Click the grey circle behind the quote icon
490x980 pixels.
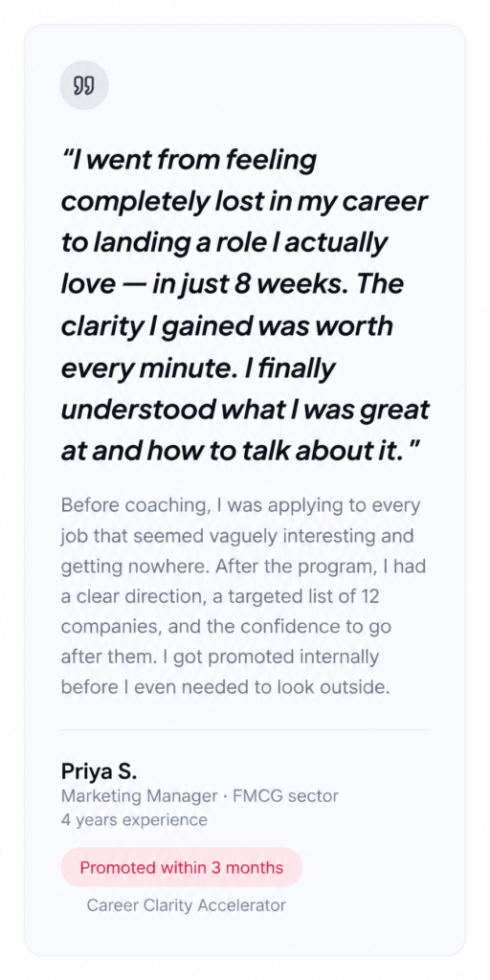84,85
